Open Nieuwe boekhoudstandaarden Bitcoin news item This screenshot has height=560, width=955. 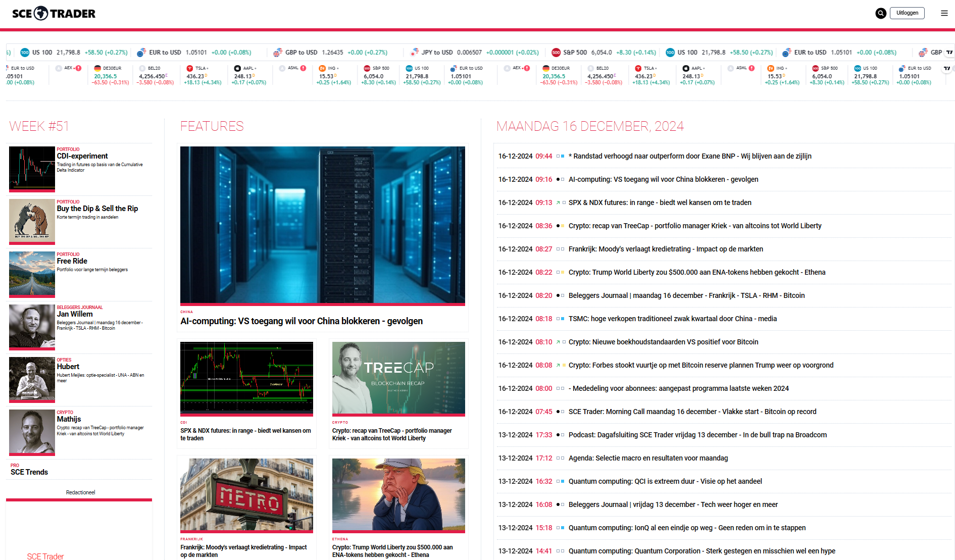click(664, 342)
